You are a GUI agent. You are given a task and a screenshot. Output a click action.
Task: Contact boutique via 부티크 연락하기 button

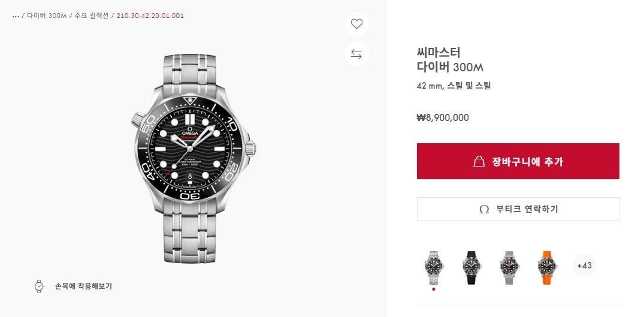(518, 209)
